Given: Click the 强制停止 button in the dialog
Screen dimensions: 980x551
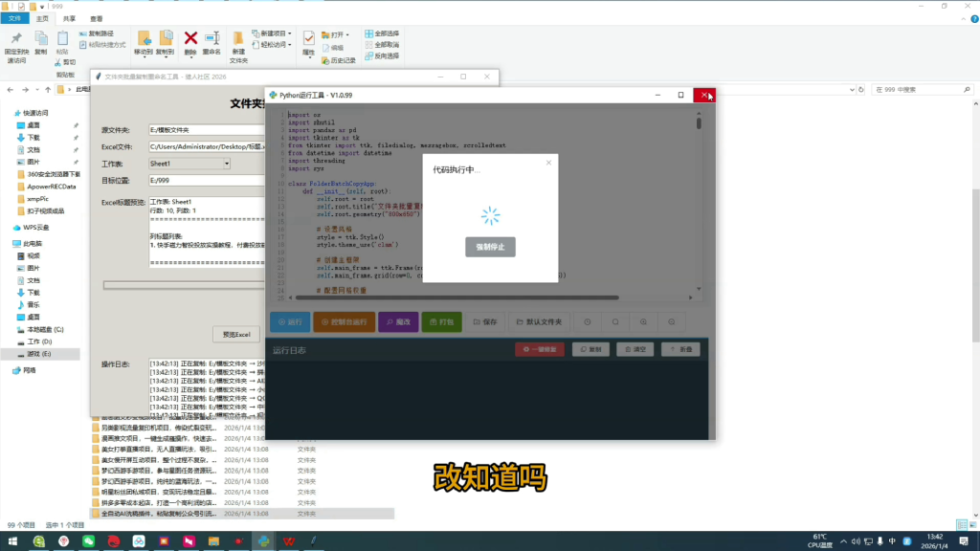Looking at the screenshot, I should [x=490, y=246].
